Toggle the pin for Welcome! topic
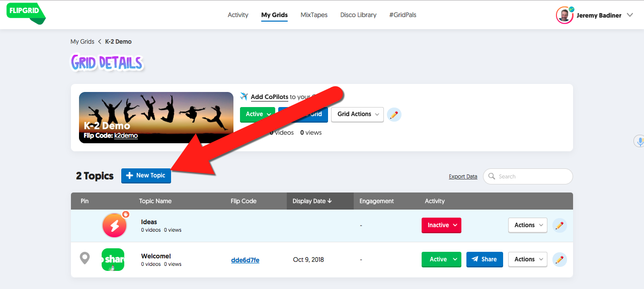This screenshot has height=289, width=644. click(85, 259)
